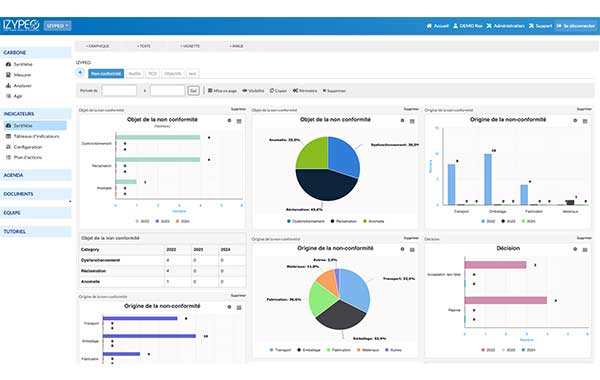The height and width of the screenshot is (380, 600).
Task: Open hamburger menu of Objet pie chart
Action: (x=412, y=121)
